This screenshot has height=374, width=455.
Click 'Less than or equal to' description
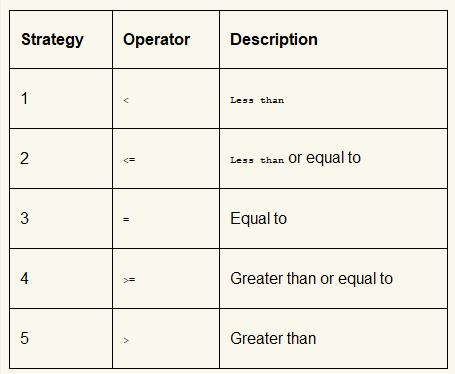(x=295, y=158)
